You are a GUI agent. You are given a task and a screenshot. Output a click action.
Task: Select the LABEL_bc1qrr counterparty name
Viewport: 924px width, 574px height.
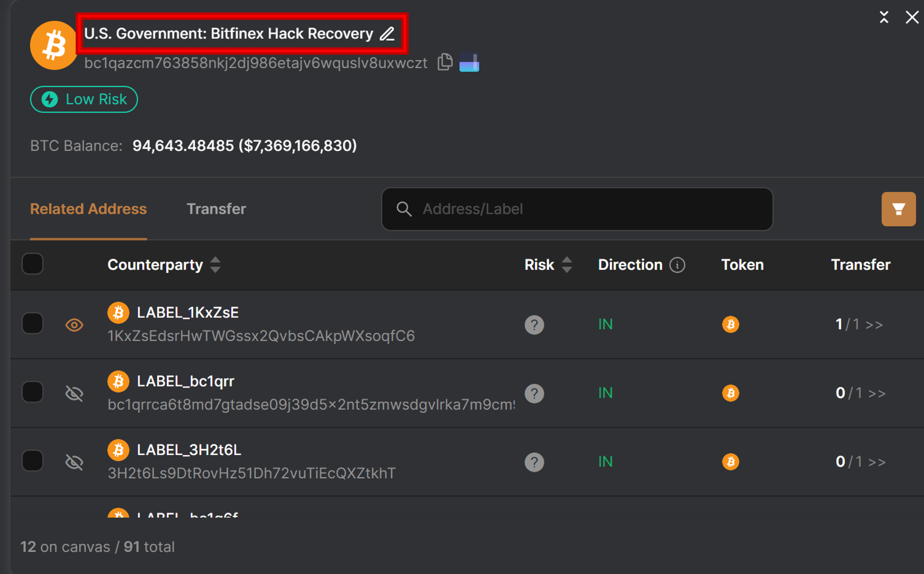tap(185, 382)
